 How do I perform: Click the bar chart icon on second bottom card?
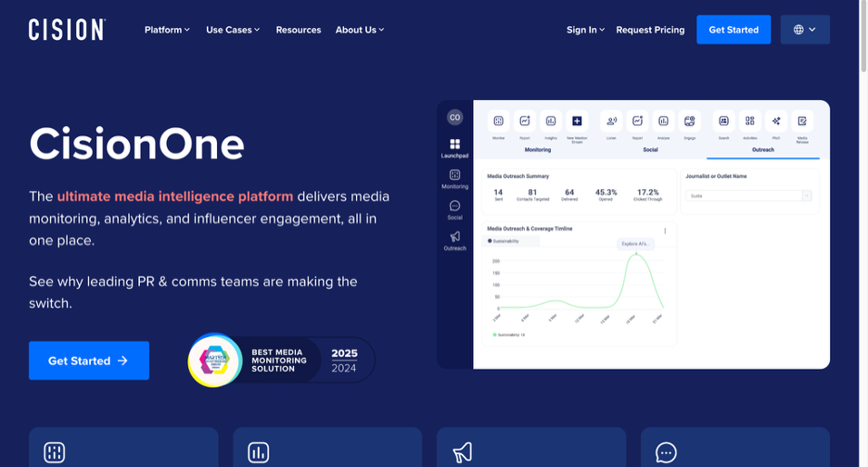pyautogui.click(x=259, y=452)
